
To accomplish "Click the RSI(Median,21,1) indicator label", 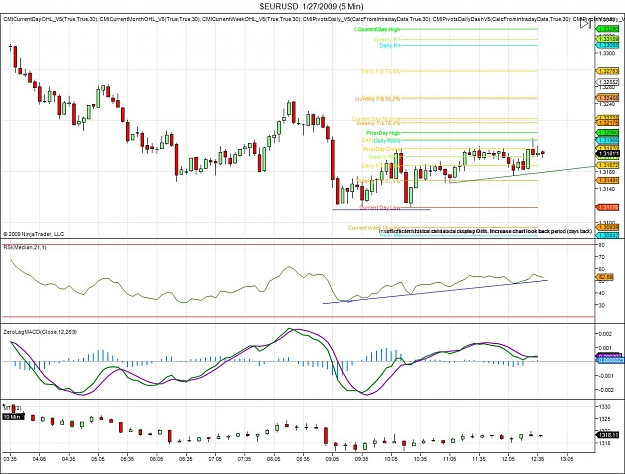I will 25,248.
